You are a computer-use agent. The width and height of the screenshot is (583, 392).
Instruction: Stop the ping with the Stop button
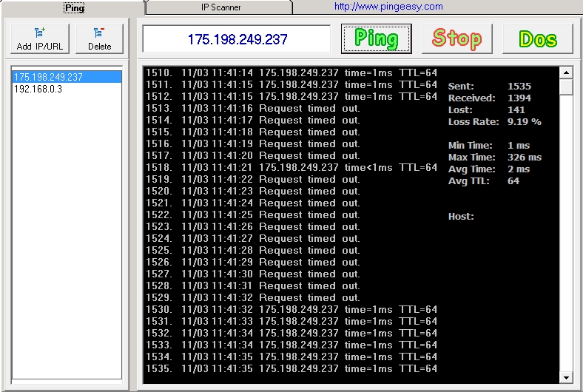pos(457,38)
